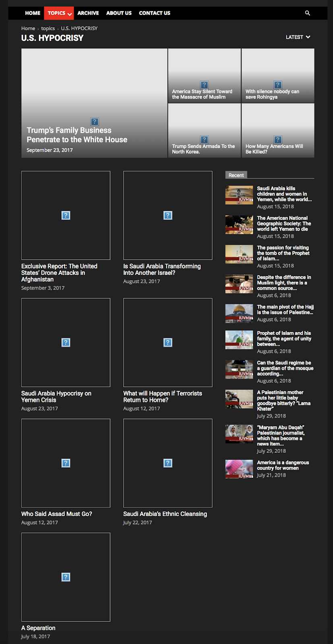333x644 pixels.
Task: Click thumbnail for 'passion for visiting the tomb' item
Action: coord(239,254)
